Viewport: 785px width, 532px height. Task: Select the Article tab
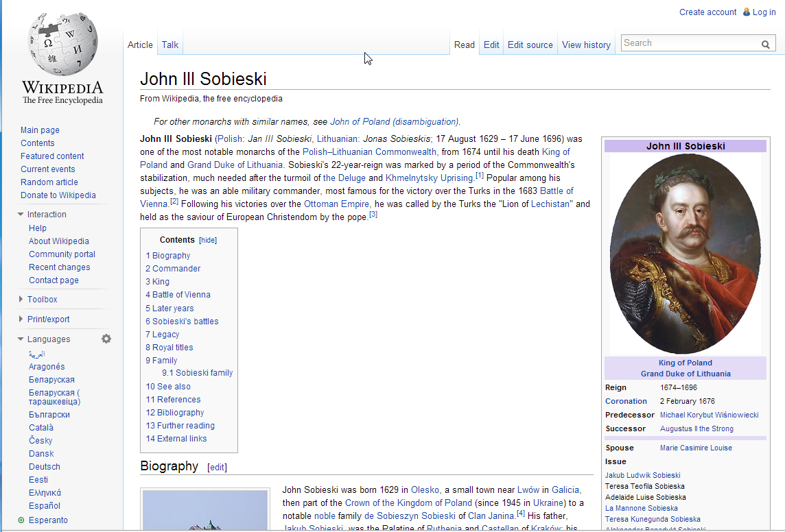[x=140, y=45]
